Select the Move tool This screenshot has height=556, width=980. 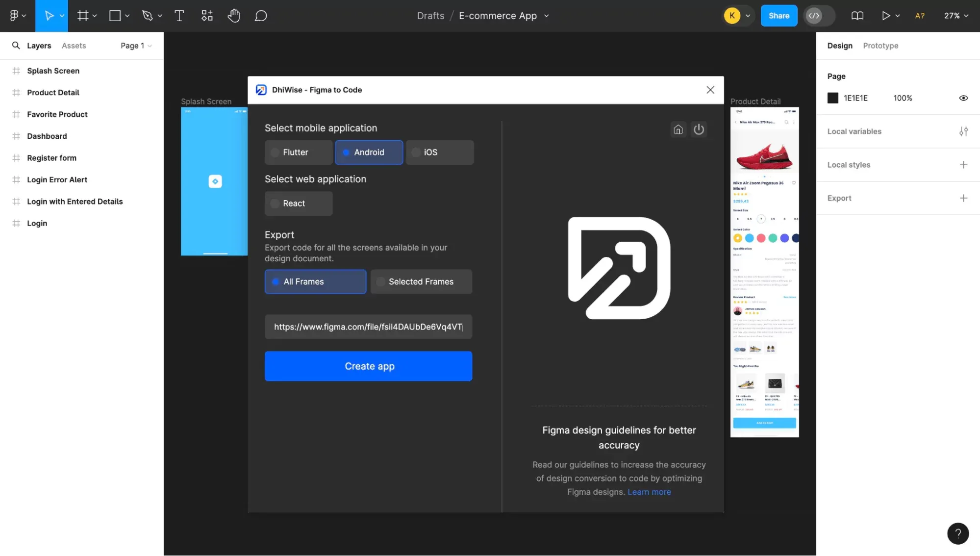[49, 15]
